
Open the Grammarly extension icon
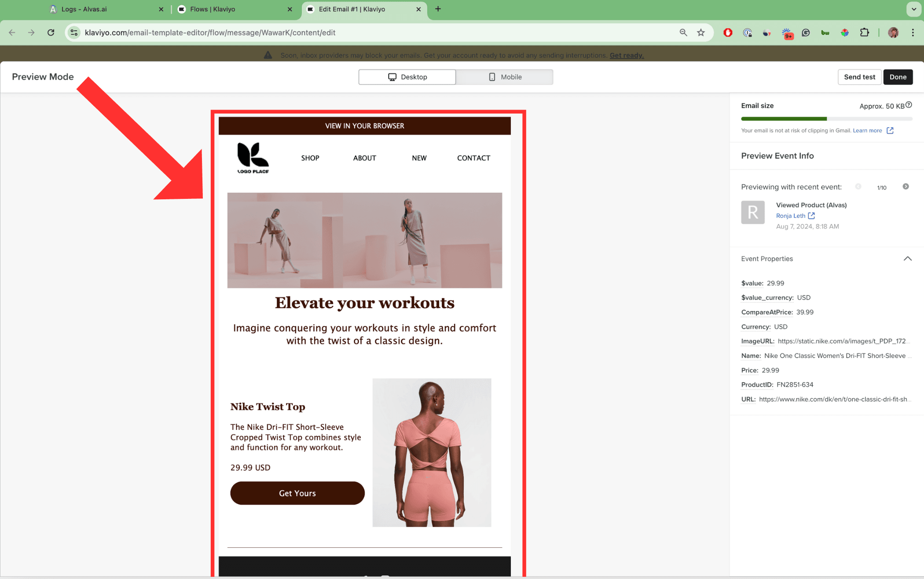[806, 33]
